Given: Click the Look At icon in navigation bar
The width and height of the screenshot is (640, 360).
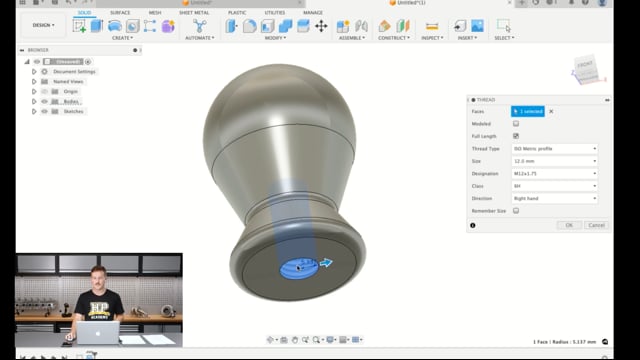Looking at the screenshot, I should [284, 340].
